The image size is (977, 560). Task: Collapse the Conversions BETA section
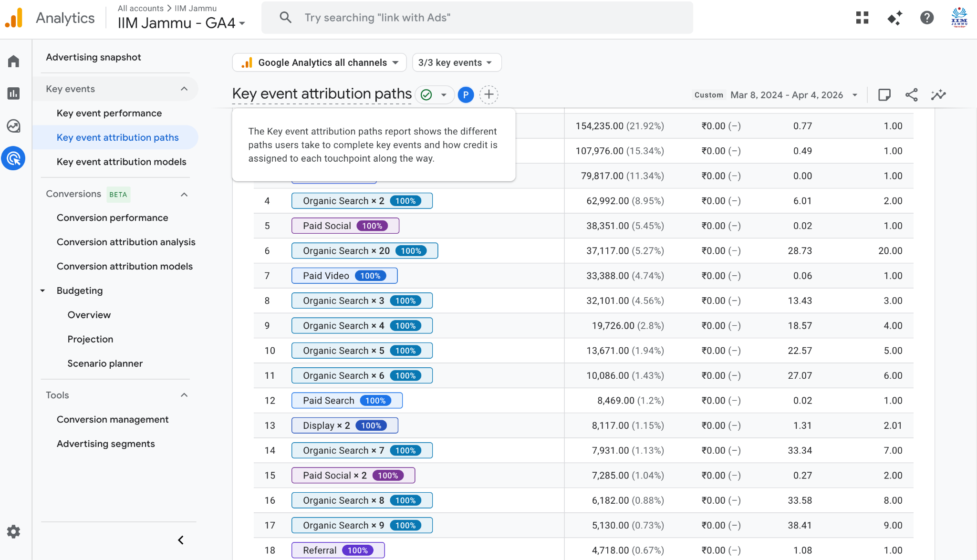[x=185, y=194]
